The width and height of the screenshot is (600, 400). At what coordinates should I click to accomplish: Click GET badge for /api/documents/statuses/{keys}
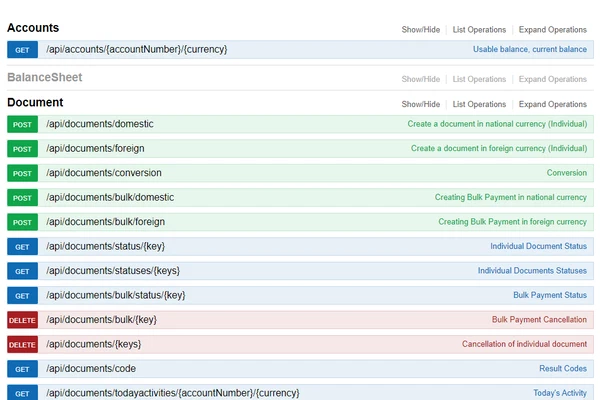(x=22, y=271)
